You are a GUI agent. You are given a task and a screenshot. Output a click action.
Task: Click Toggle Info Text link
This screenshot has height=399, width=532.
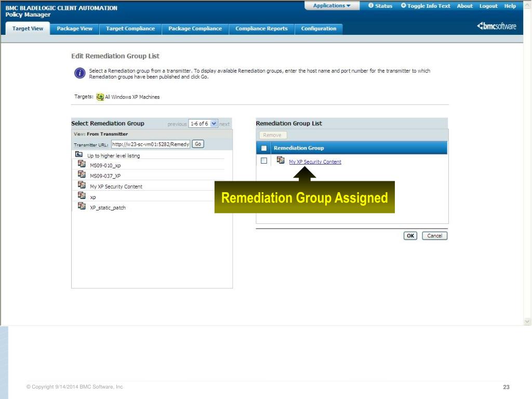pos(429,6)
